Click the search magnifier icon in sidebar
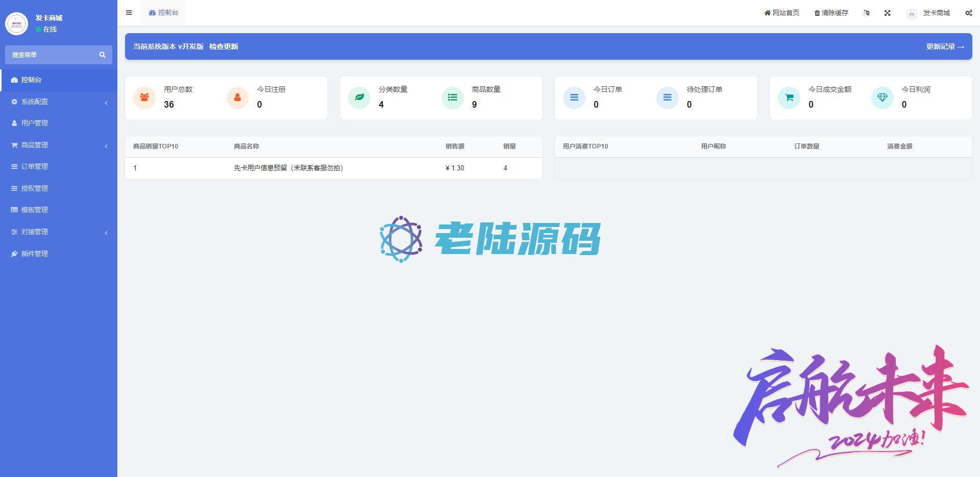 102,55
